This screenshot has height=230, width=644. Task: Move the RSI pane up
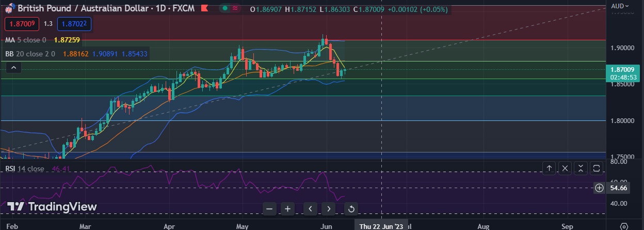pyautogui.click(x=549, y=168)
